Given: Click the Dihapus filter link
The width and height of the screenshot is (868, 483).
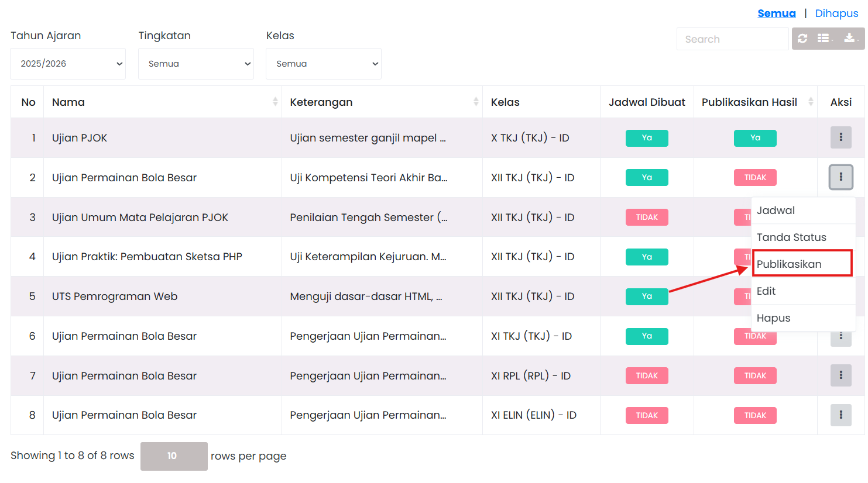Looking at the screenshot, I should coord(836,13).
